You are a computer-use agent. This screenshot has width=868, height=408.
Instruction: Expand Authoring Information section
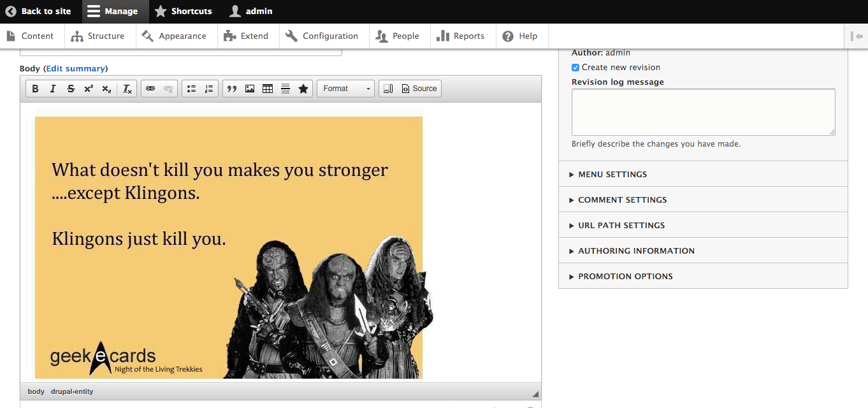tap(703, 251)
